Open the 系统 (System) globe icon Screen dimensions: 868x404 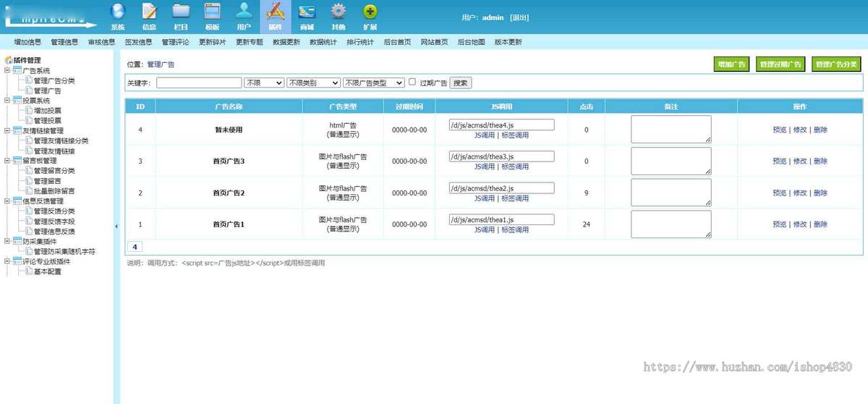point(117,11)
